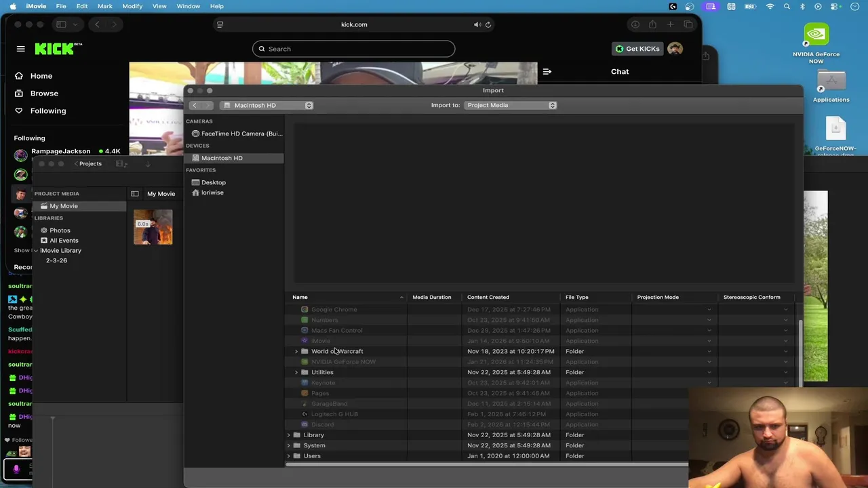Image resolution: width=868 pixels, height=488 pixels.
Task: Open Safari new tab plus button
Action: point(670,24)
